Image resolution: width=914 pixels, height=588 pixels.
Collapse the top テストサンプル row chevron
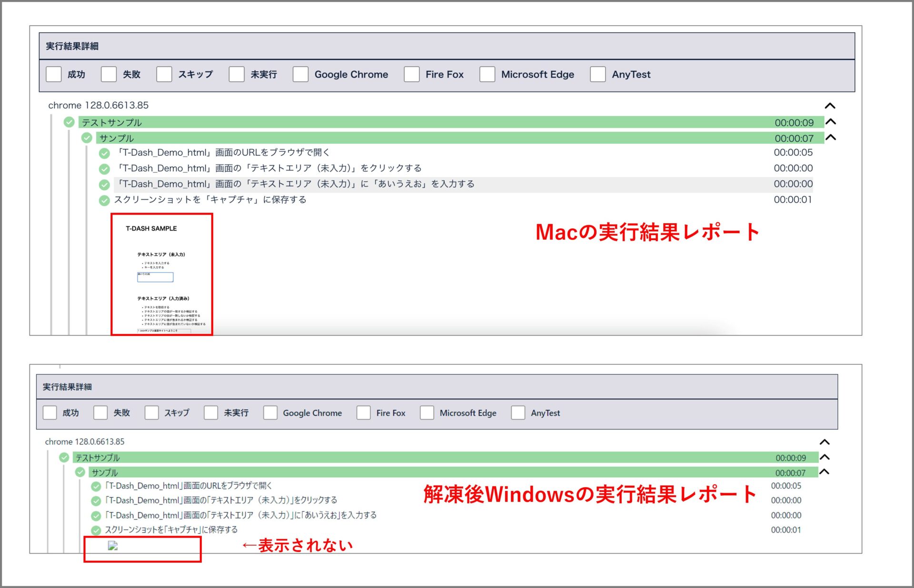pos(831,122)
